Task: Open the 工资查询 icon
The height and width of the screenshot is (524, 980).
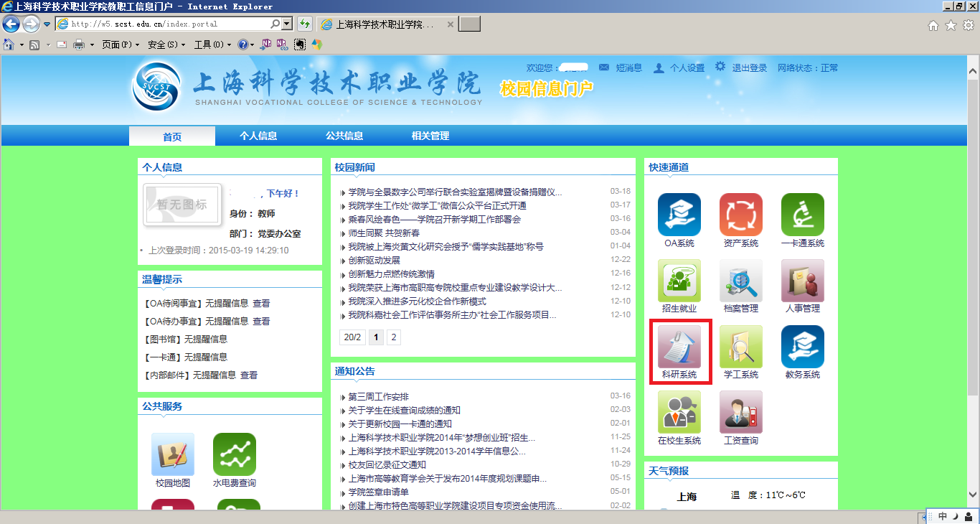Action: click(740, 413)
